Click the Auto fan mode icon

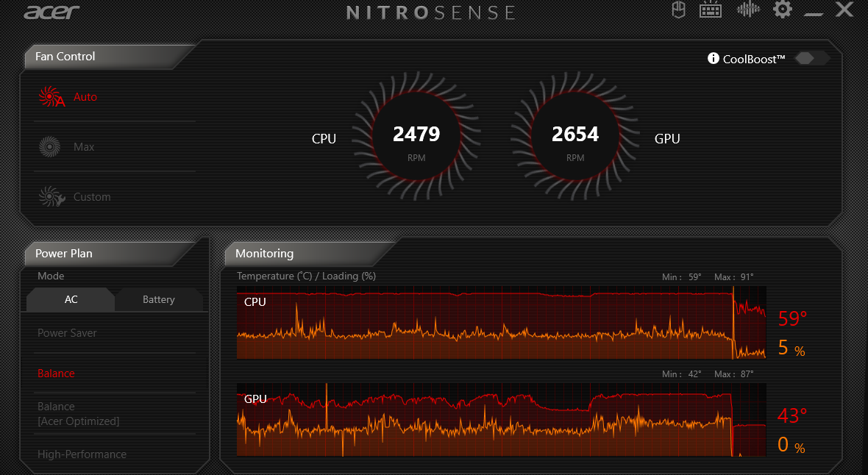51,96
